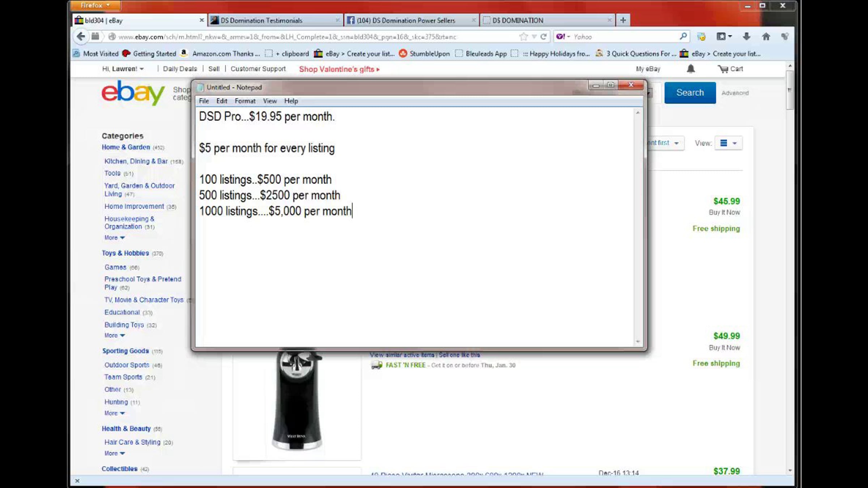Open the Kitchen, Dining & Bar category link
Viewport: 868px width, 488px height.
(x=136, y=161)
